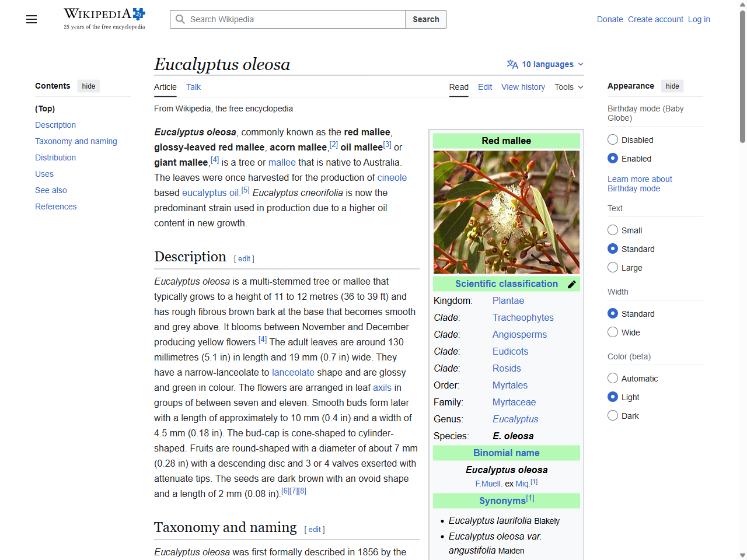Open the hamburger main menu
This screenshot has height=560, width=747.
[x=31, y=19]
